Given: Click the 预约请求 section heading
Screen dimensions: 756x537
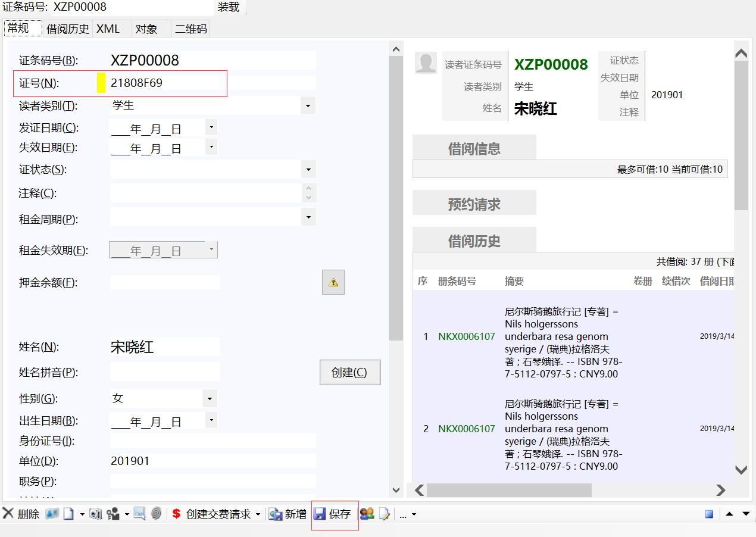Looking at the screenshot, I should tap(474, 204).
